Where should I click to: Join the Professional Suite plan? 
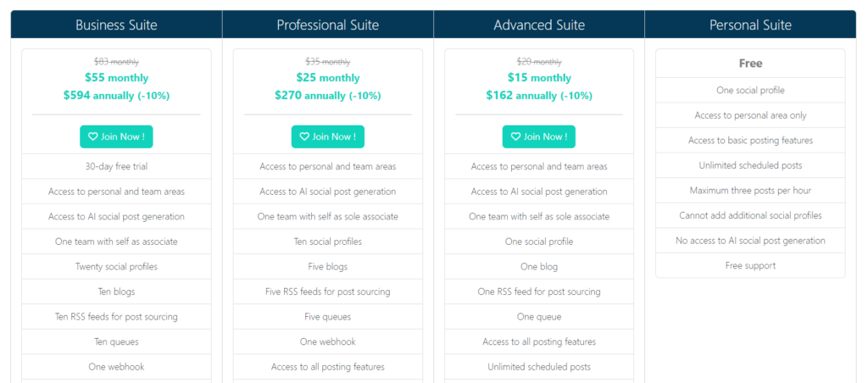point(328,136)
